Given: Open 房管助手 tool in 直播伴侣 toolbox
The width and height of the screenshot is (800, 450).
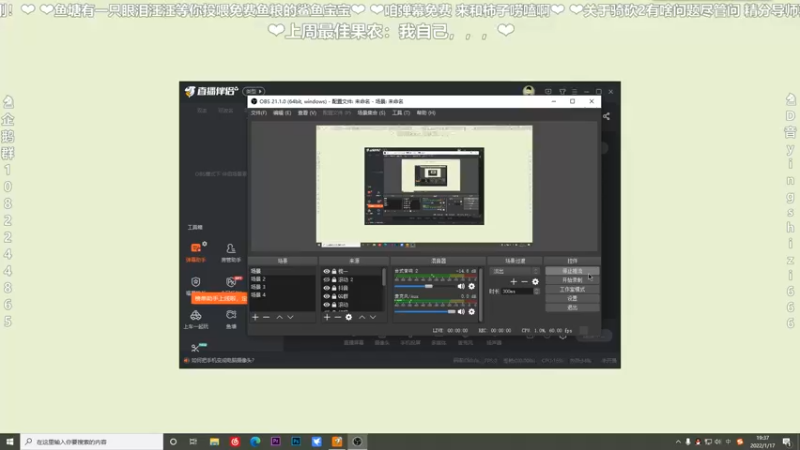Looking at the screenshot, I should (x=231, y=253).
